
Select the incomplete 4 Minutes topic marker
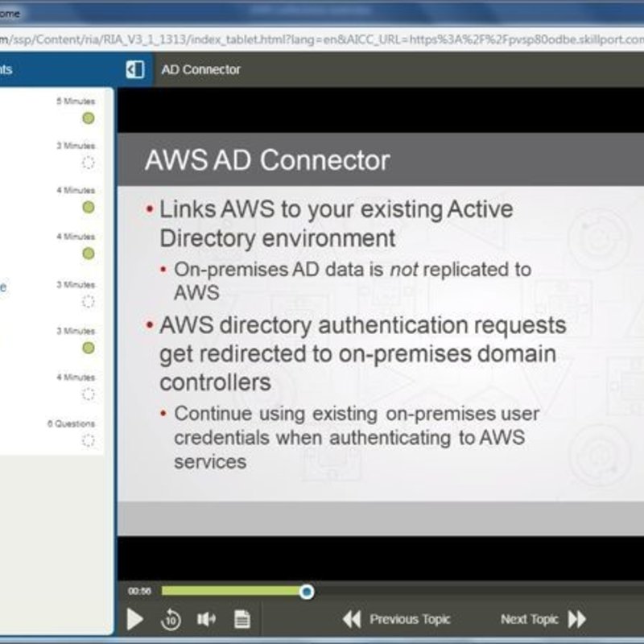click(x=89, y=394)
